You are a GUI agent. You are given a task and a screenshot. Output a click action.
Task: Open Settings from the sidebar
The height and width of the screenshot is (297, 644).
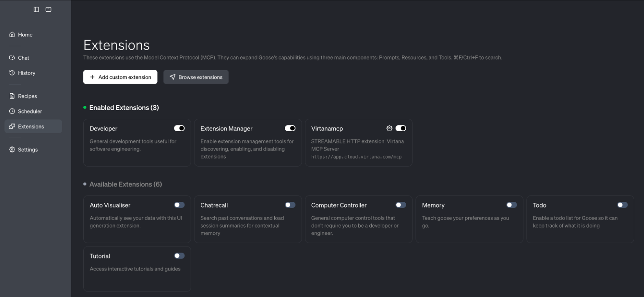click(27, 150)
